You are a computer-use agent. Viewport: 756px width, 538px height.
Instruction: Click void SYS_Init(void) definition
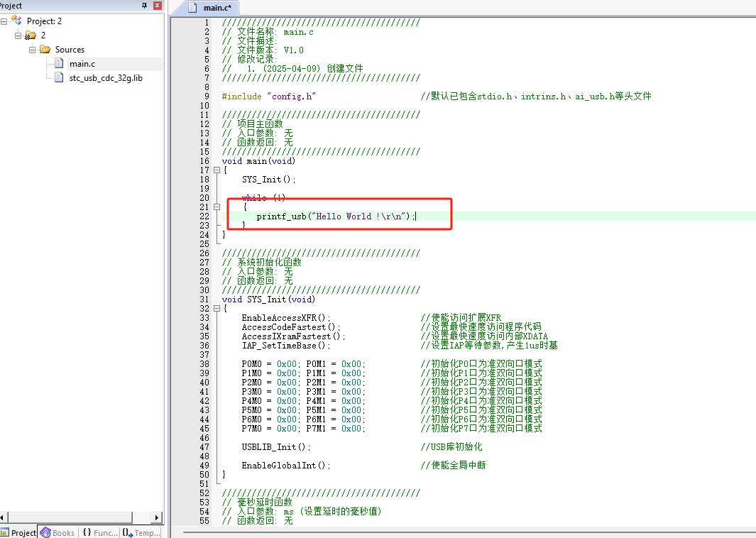(x=268, y=300)
